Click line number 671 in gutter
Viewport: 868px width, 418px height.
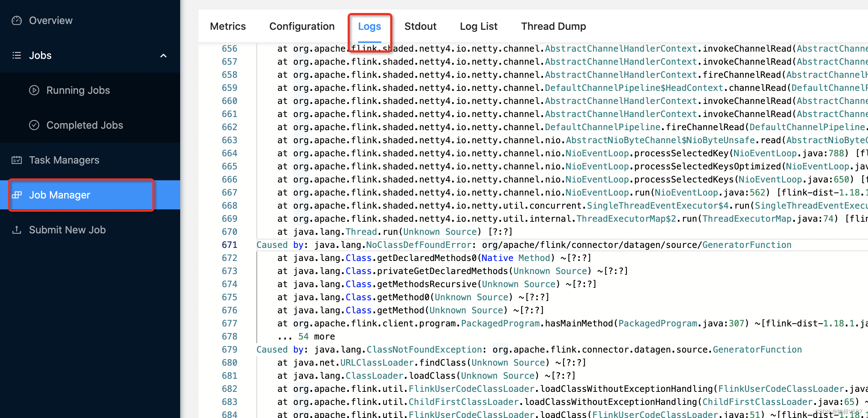click(x=230, y=245)
